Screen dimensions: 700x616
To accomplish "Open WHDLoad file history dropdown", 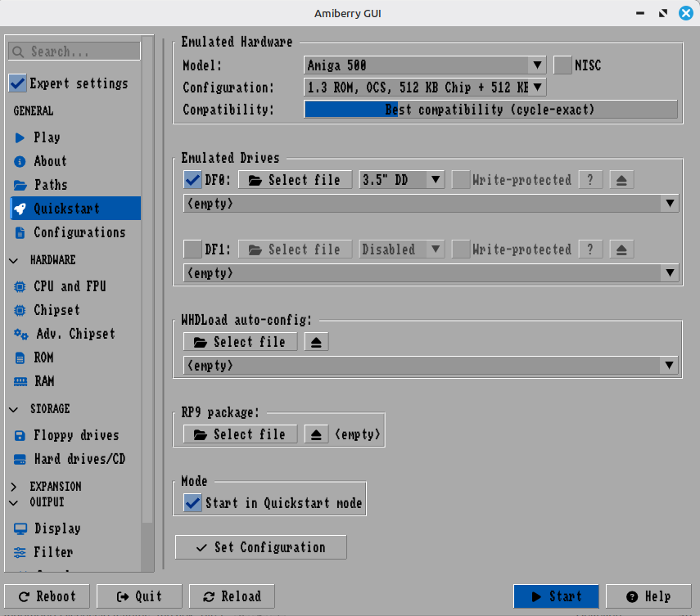I will (431, 366).
